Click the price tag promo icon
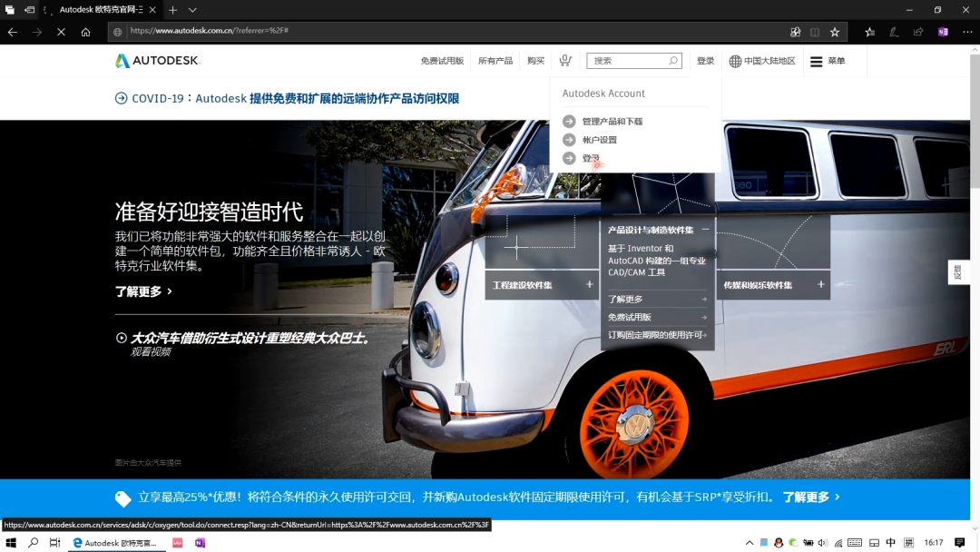This screenshot has width=980, height=552. pos(123,498)
